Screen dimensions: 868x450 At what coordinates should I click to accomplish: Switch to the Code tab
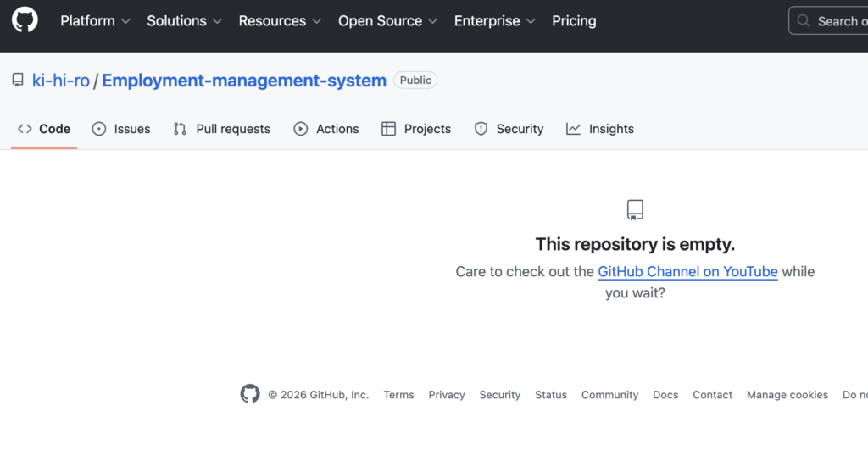[45, 129]
